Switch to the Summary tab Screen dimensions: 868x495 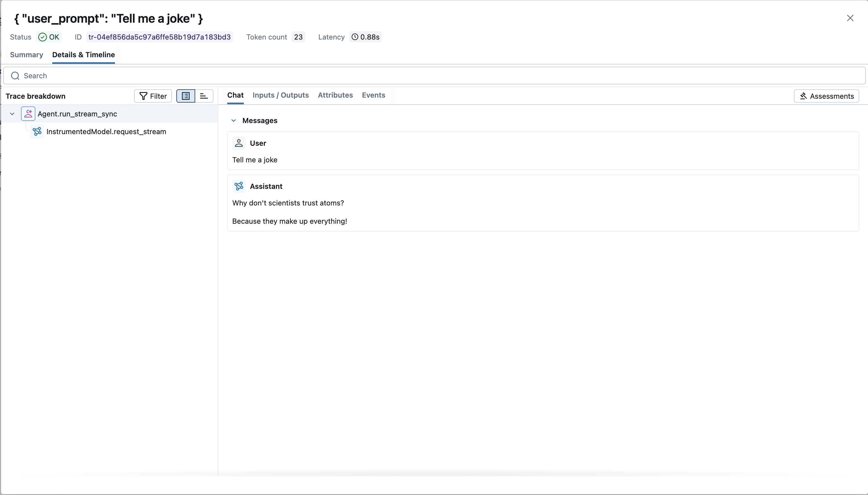pyautogui.click(x=27, y=55)
